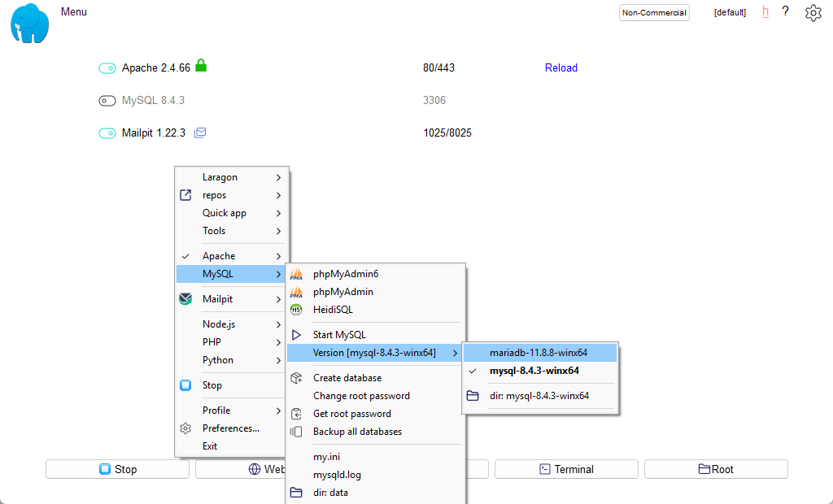Click the MySQL port number 3306
The image size is (833, 504).
pos(434,100)
